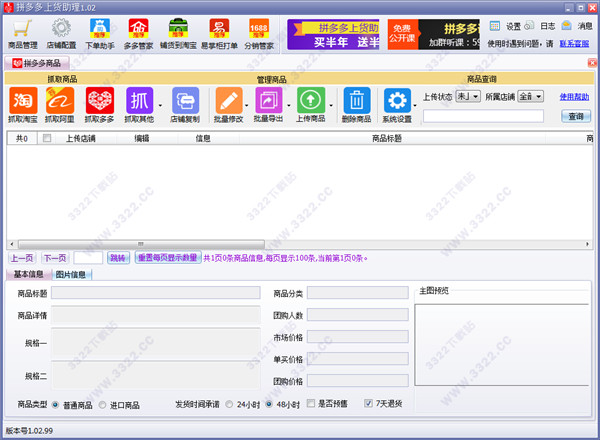The height and width of the screenshot is (440, 600).
Task: Launch 下单助手 tool icon
Action: [100, 34]
